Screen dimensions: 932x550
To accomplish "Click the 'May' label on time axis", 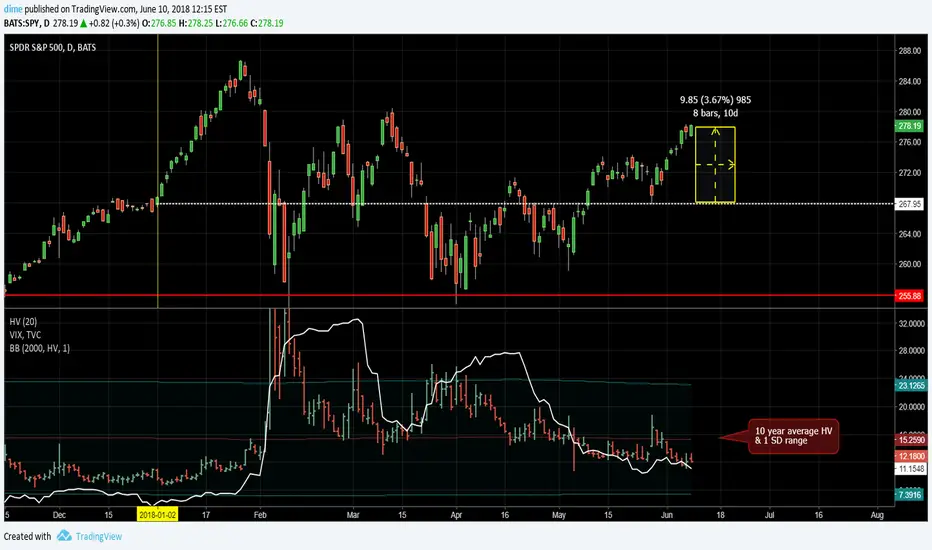I will click(x=559, y=515).
